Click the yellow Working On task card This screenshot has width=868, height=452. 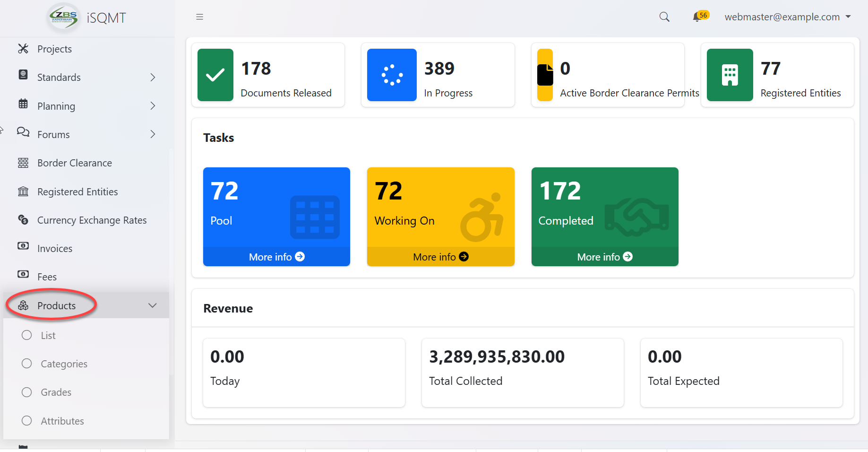click(440, 208)
